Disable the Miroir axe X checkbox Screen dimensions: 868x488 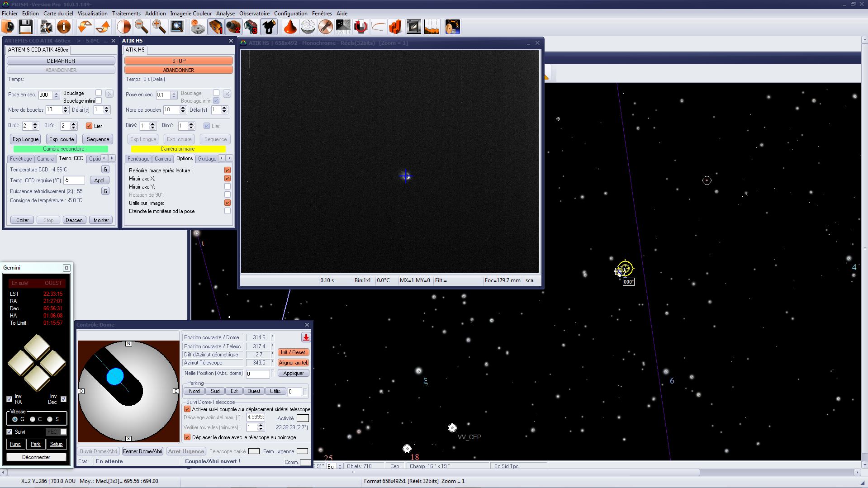[228, 179]
